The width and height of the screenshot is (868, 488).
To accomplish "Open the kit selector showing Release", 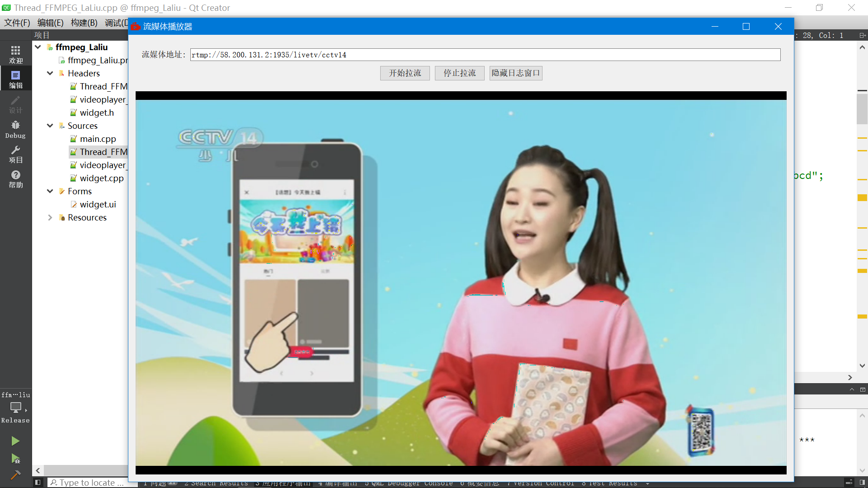I will click(15, 409).
